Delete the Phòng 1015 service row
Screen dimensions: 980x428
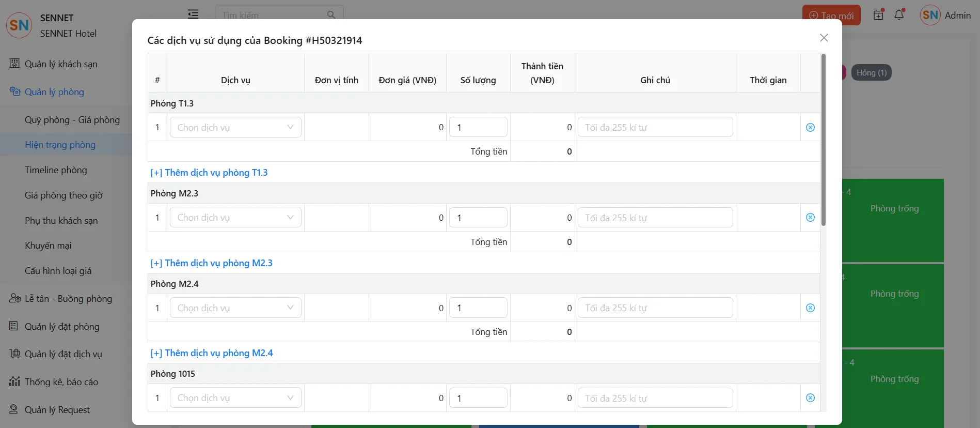(x=810, y=398)
